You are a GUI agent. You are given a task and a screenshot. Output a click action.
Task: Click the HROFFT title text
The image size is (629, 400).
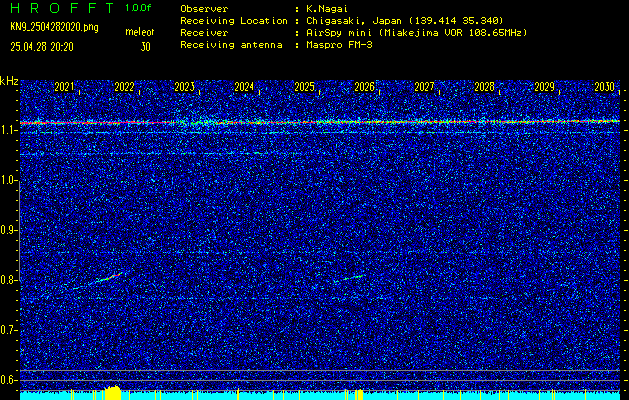[x=62, y=8]
